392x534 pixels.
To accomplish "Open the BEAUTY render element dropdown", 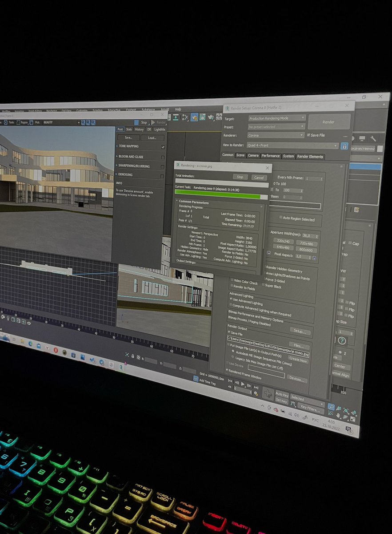I will 61,122.
